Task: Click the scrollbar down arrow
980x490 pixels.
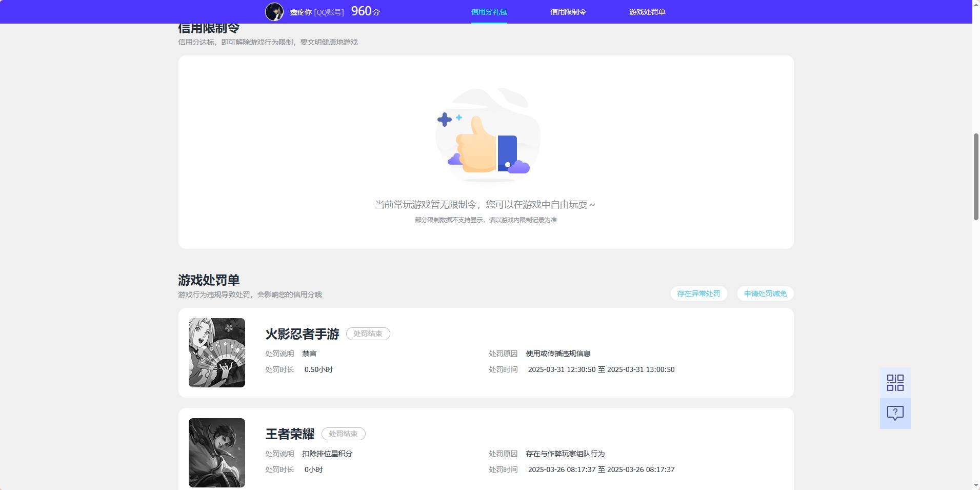Action: 976,485
